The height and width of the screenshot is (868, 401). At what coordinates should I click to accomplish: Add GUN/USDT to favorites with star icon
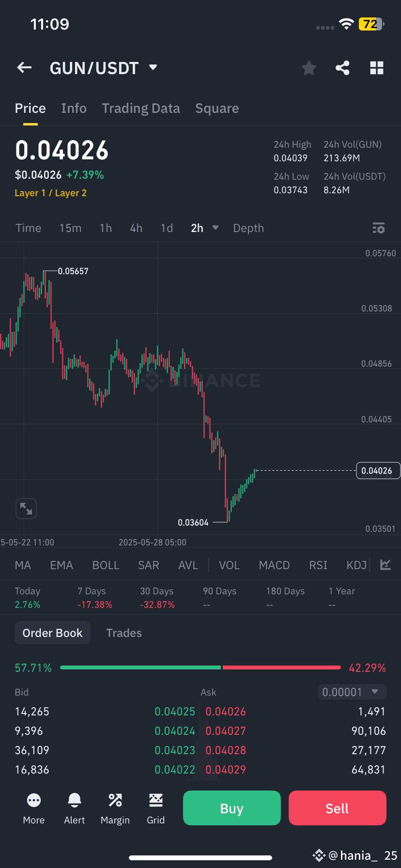pos(308,68)
